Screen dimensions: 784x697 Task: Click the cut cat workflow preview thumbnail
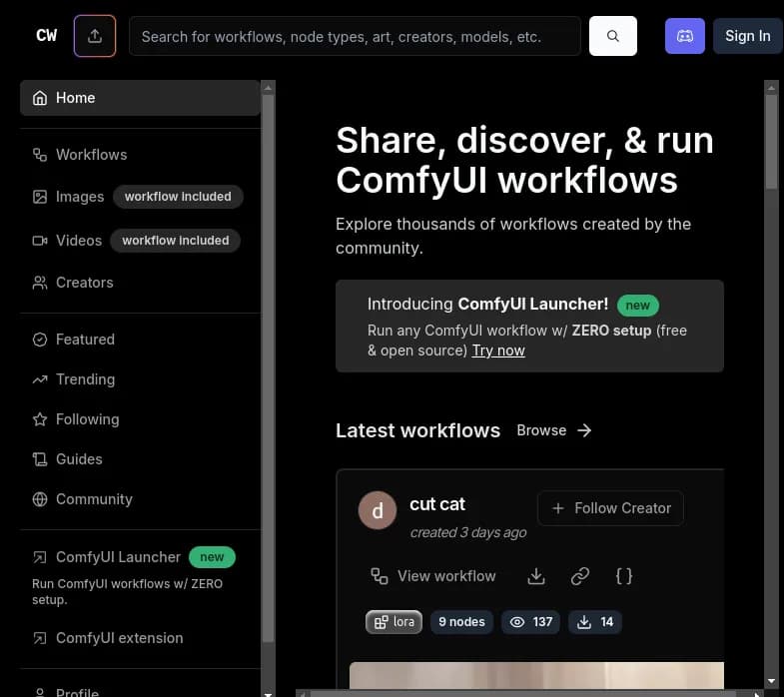pos(536,676)
